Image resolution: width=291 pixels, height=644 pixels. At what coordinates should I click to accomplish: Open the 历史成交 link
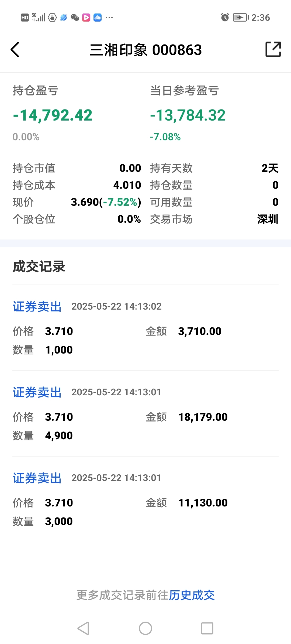(x=192, y=595)
